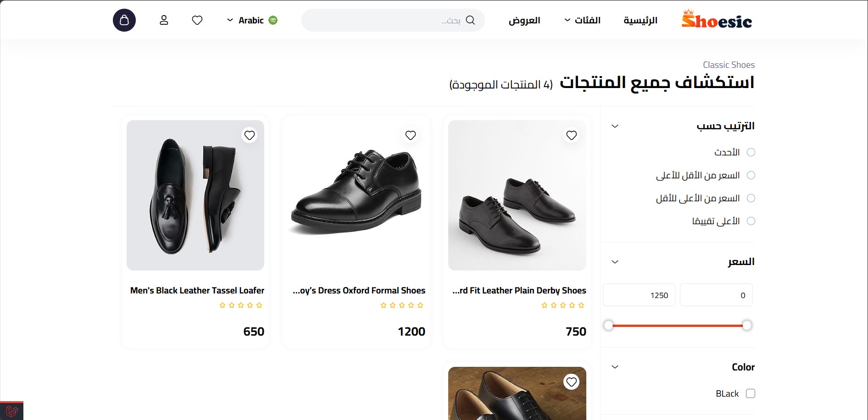The image size is (868, 420).
Task: Click the maximum price field showing 1250
Action: 639,295
